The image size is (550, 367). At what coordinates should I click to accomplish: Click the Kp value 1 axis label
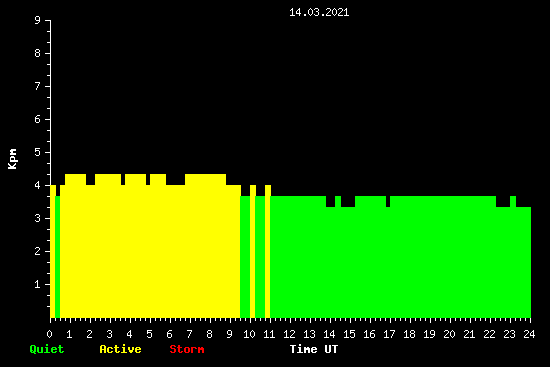tap(38, 285)
